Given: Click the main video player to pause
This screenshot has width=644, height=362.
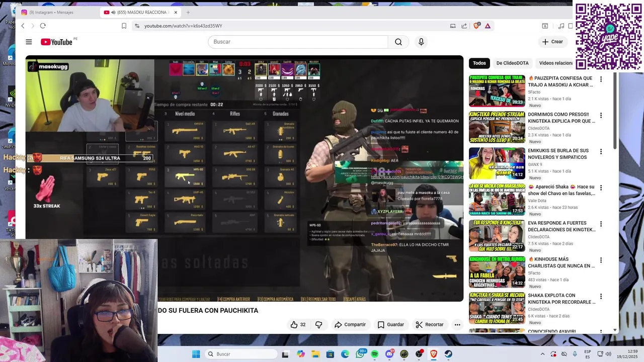Looking at the screenshot, I should pos(245,178).
